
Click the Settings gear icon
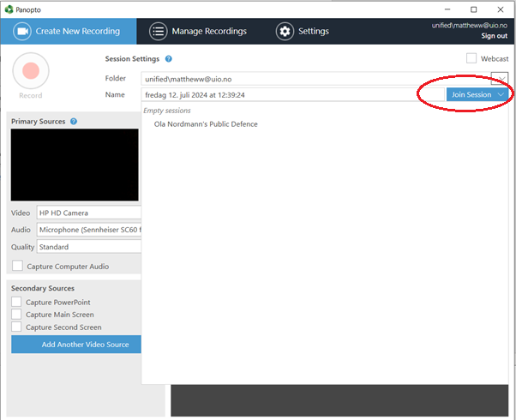point(285,31)
